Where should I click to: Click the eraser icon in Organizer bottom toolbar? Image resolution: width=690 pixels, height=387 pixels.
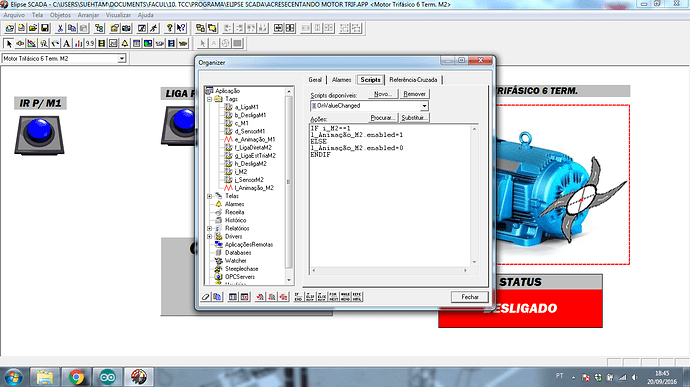[x=206, y=297]
